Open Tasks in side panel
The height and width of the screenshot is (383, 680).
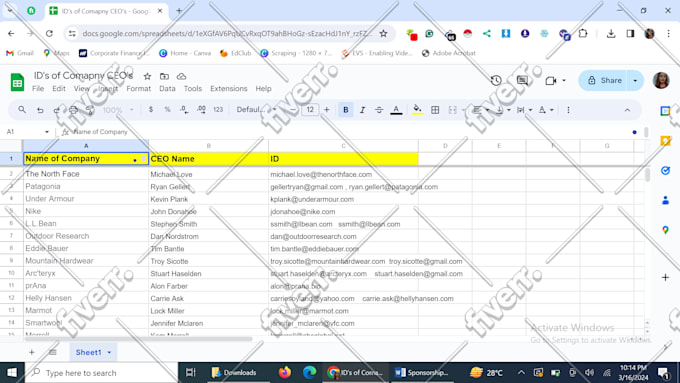coord(665,170)
